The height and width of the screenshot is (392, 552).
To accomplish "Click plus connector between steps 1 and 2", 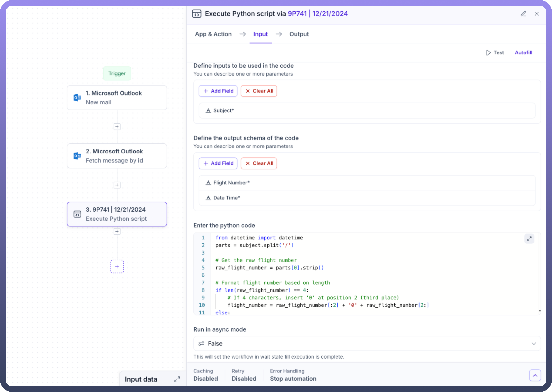I will [117, 127].
